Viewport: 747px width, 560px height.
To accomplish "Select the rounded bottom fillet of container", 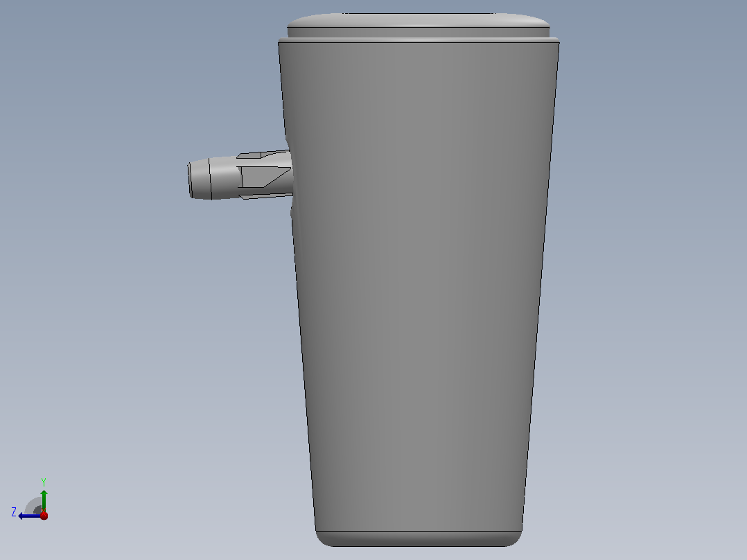I will tap(419, 539).
